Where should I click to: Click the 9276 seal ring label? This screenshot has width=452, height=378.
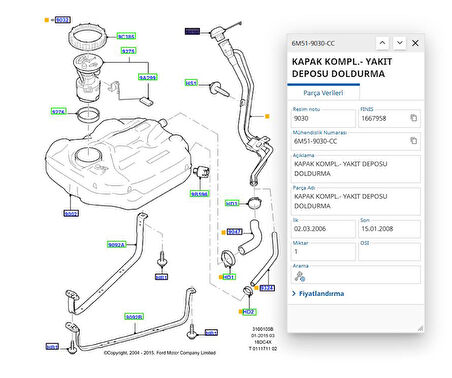(x=58, y=112)
